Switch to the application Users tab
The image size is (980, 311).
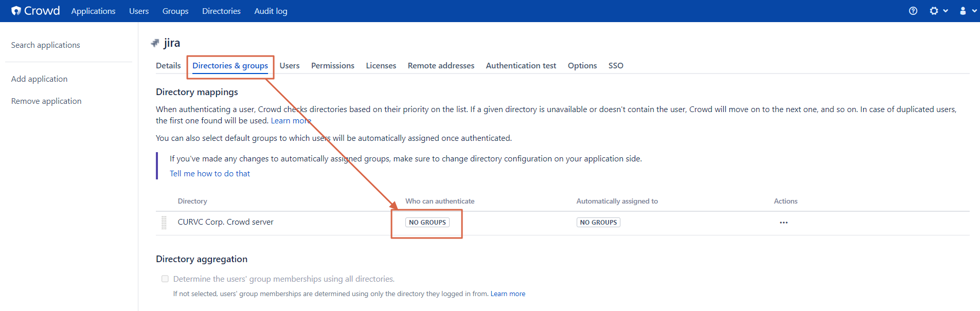pyautogui.click(x=290, y=65)
